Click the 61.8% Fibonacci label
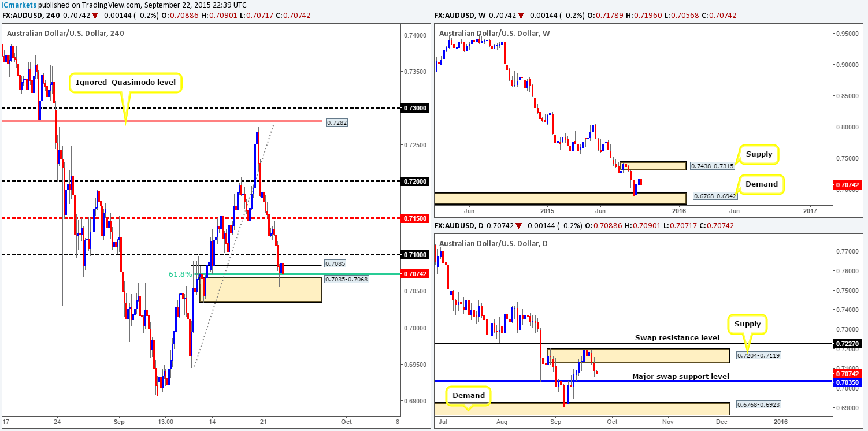The height and width of the screenshot is (431, 868). [180, 274]
